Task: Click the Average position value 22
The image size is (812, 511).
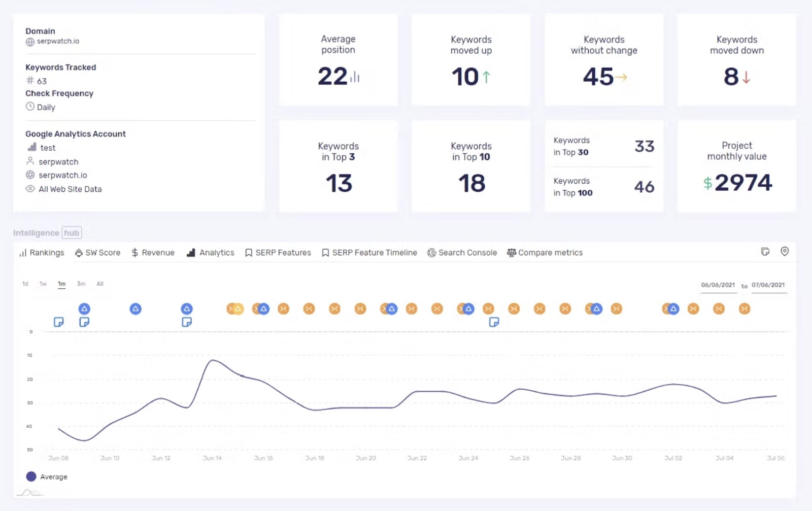Action: (x=332, y=77)
